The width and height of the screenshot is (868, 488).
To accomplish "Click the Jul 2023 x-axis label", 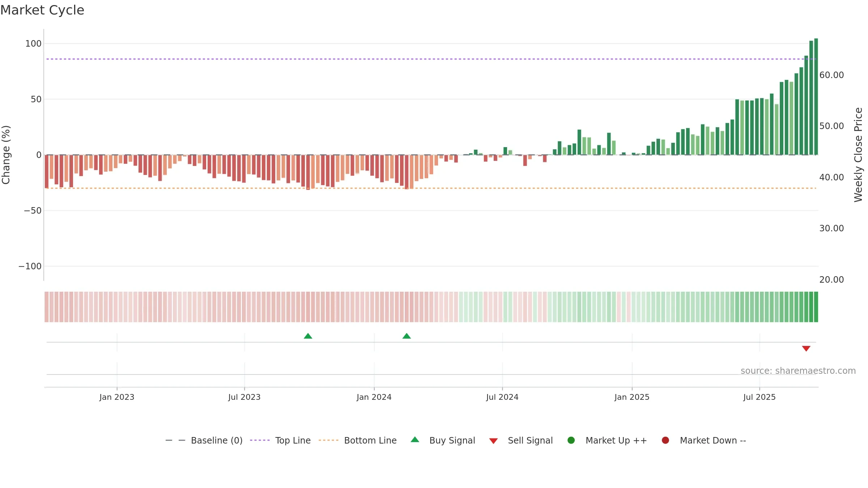I will point(244,397).
